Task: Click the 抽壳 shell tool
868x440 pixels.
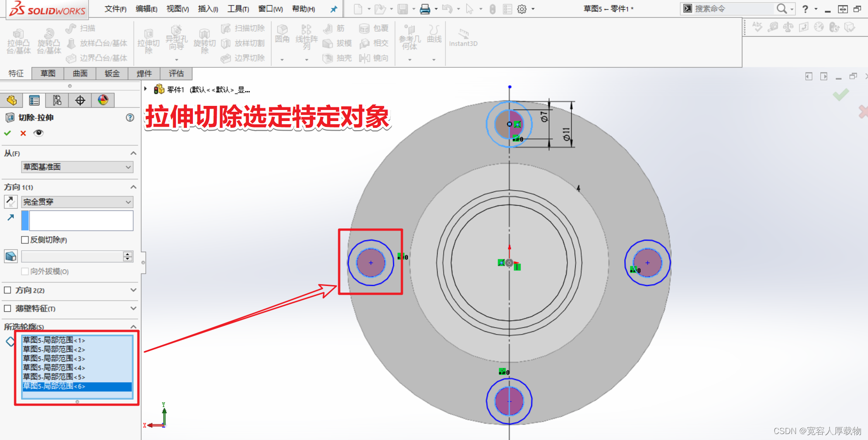Action: pyautogui.click(x=337, y=58)
